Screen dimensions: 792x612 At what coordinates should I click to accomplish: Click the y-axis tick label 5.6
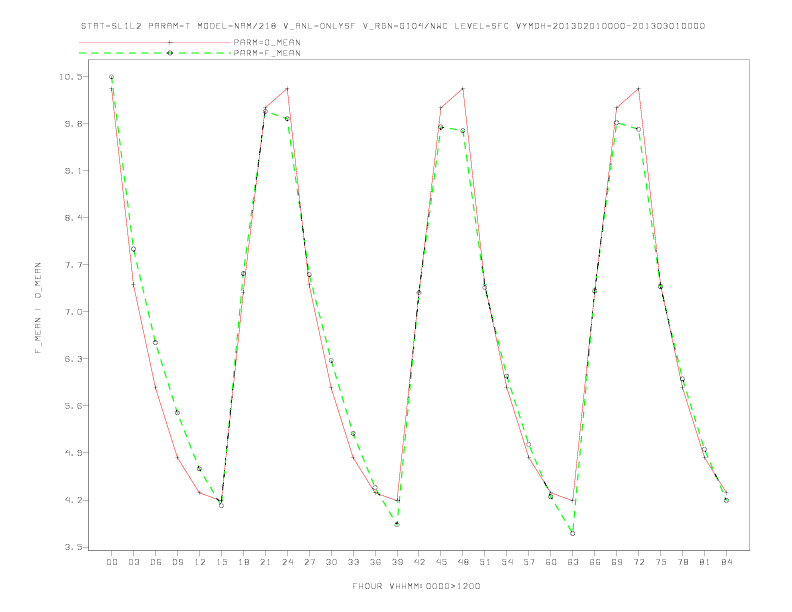[72, 405]
